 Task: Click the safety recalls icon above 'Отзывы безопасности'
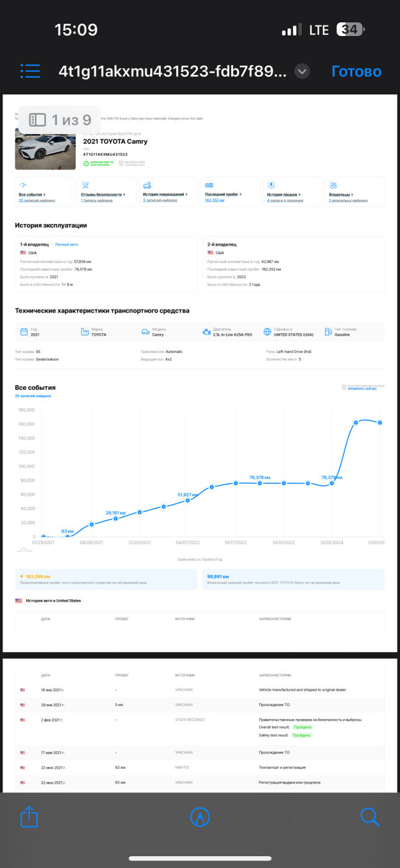[x=85, y=185]
